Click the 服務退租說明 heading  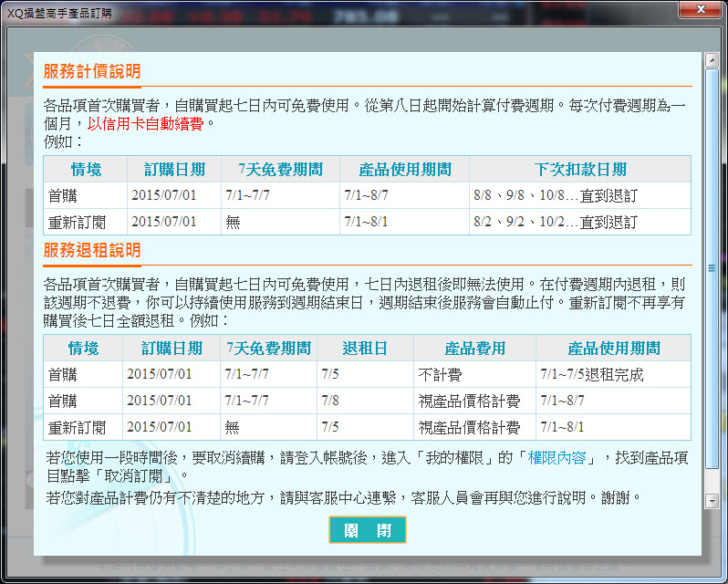pos(92,250)
